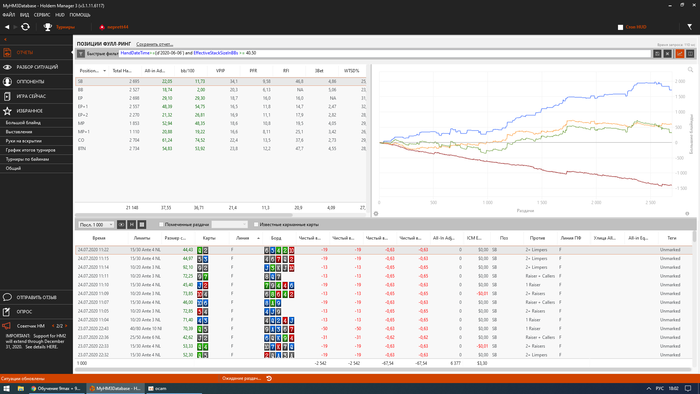
Task: Select the negrett44 player hero icon
Action: tap(102, 27)
